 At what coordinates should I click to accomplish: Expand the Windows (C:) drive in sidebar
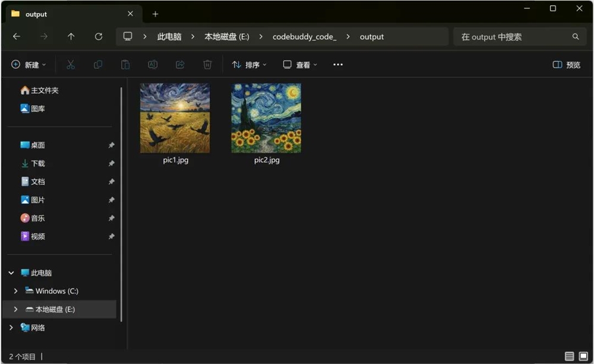[15, 291]
